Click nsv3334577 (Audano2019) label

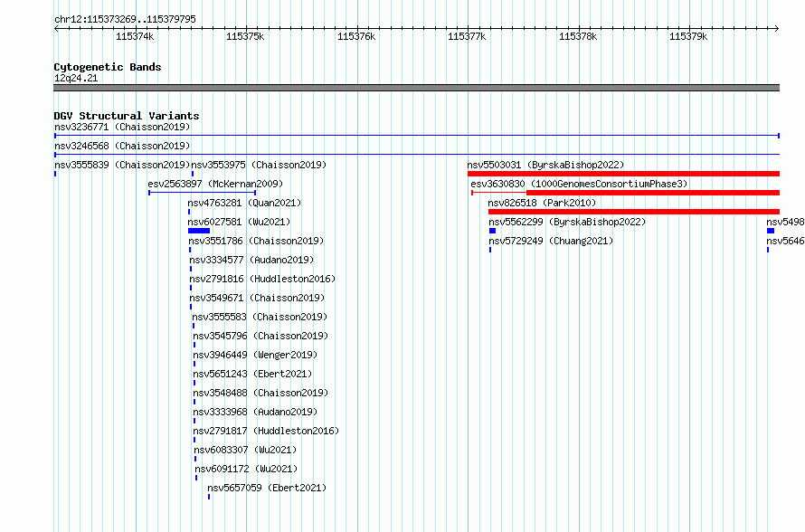point(251,260)
